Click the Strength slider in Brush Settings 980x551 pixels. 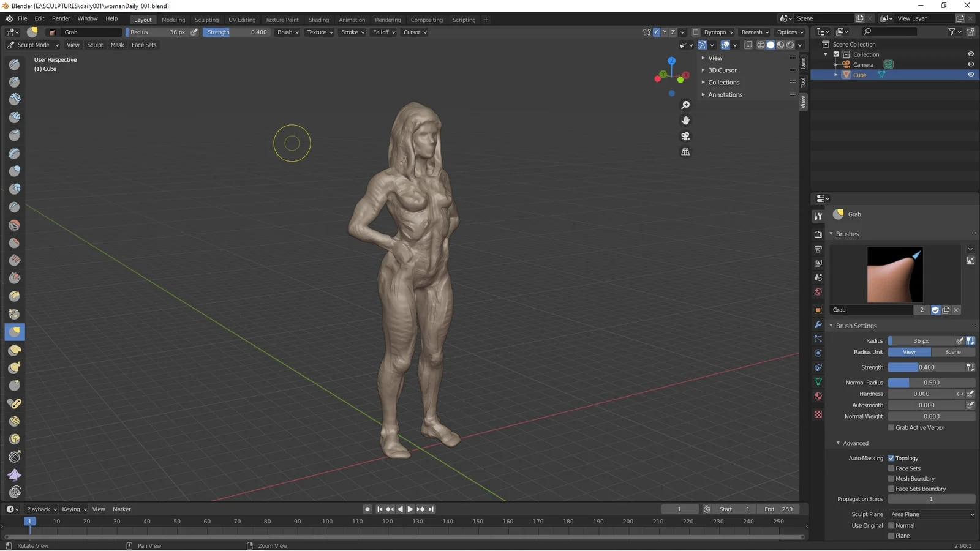point(925,367)
